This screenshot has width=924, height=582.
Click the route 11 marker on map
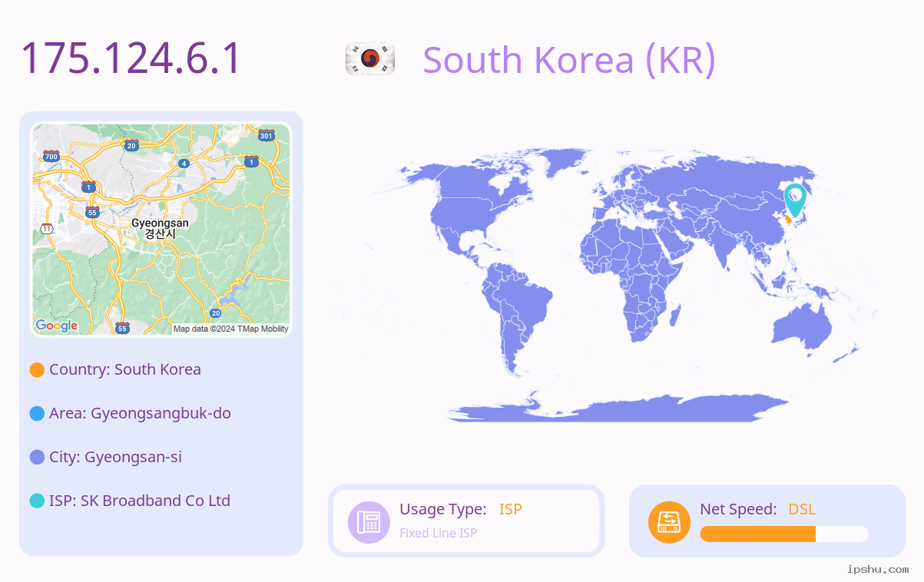[47, 229]
